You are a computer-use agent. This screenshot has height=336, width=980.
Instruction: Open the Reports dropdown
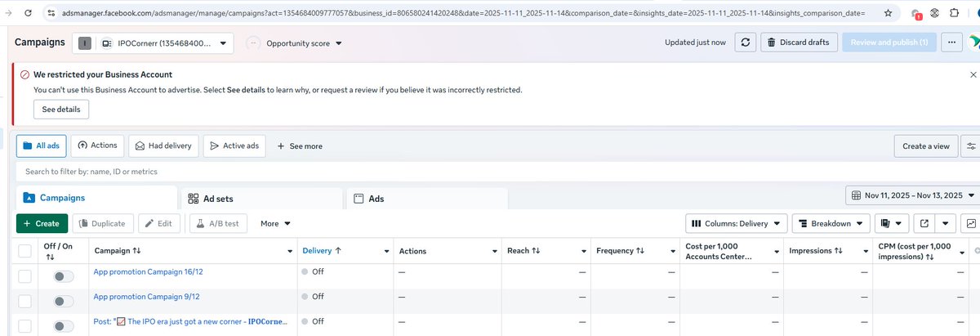point(891,223)
